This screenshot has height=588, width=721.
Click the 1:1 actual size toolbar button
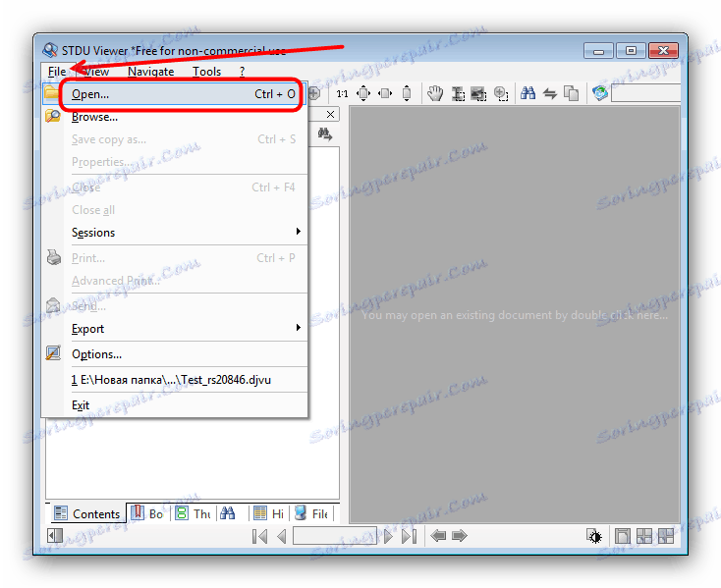pyautogui.click(x=342, y=93)
